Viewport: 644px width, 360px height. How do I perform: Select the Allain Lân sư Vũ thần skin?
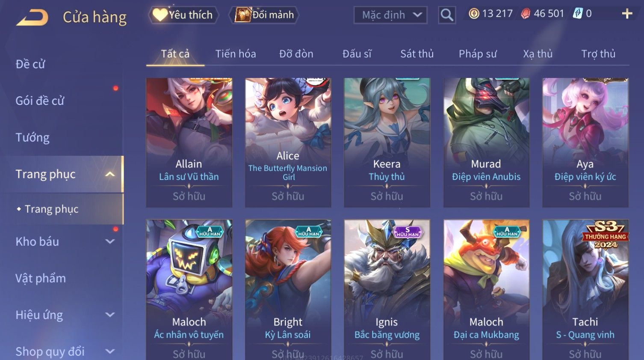point(189,143)
